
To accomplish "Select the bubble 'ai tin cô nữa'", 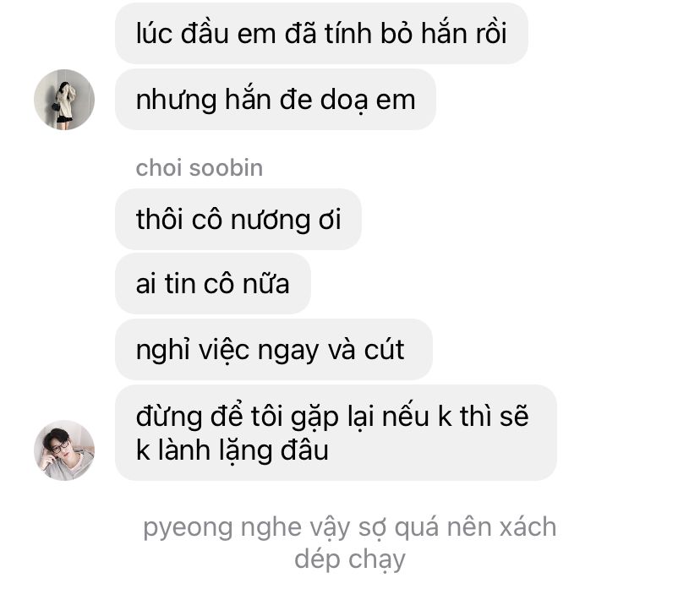I will click(x=213, y=283).
